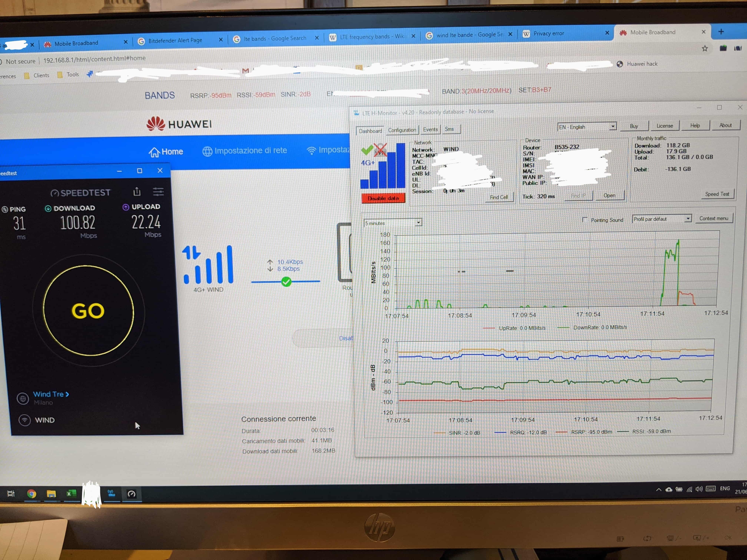Click the Speedtest GO button
The width and height of the screenshot is (747, 560).
pyautogui.click(x=89, y=310)
